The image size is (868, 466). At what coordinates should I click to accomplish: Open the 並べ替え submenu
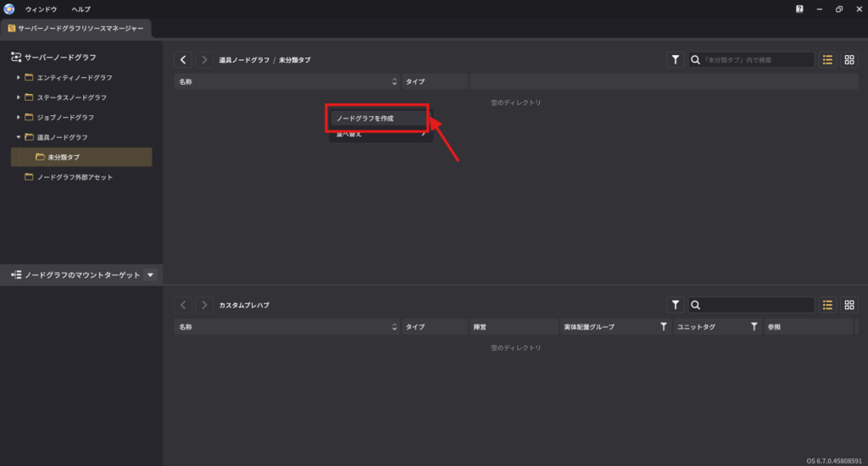tap(381, 135)
